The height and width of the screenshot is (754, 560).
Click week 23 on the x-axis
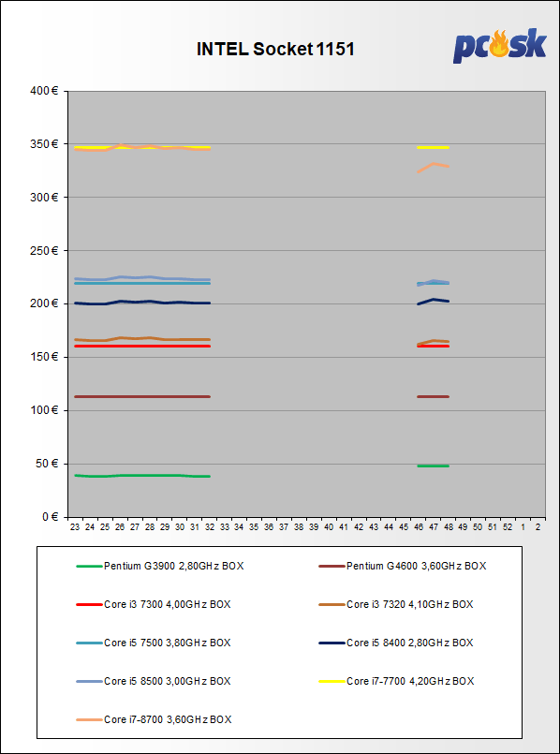pyautogui.click(x=75, y=527)
